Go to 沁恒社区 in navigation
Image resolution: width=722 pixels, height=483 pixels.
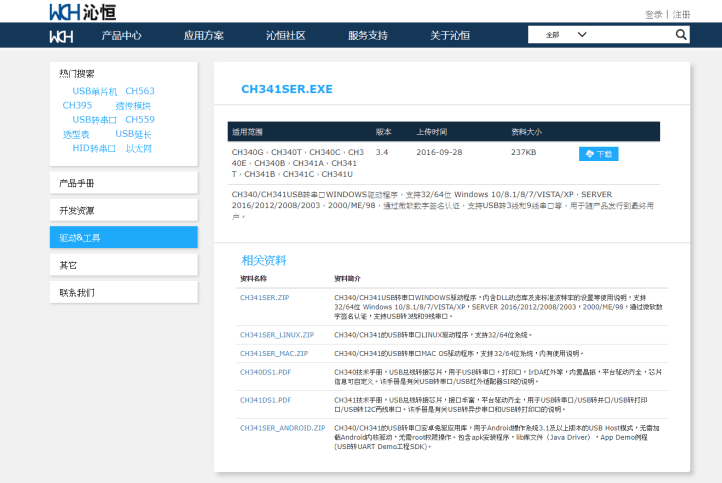[285, 35]
